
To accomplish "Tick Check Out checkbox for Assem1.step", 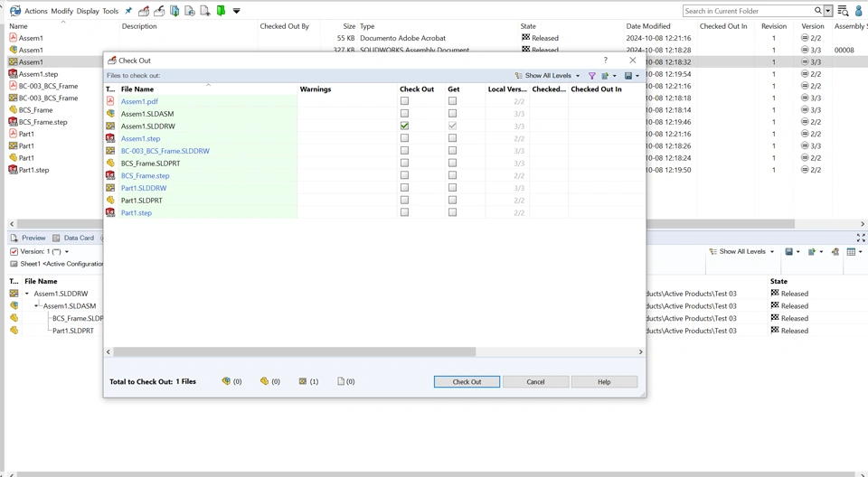I will tap(405, 138).
